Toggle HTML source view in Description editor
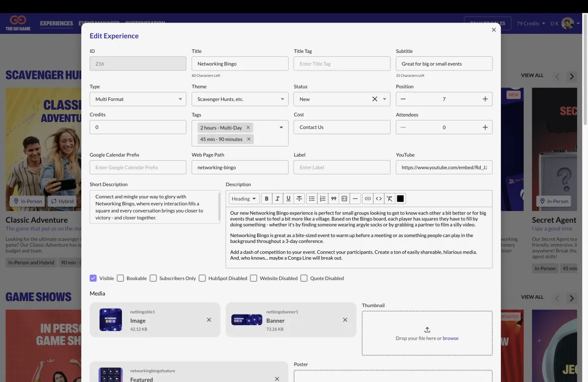The width and height of the screenshot is (588, 382). click(x=379, y=199)
